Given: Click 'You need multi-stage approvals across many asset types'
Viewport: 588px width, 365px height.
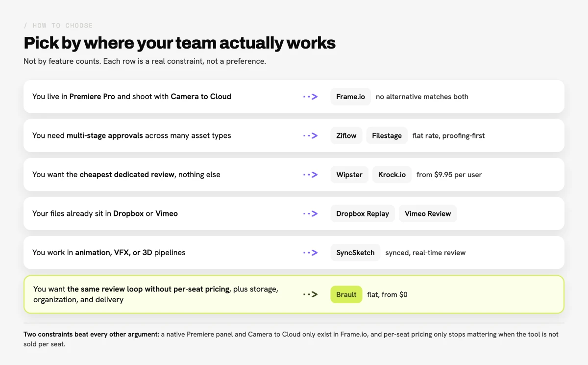Looking at the screenshot, I should (132, 135).
